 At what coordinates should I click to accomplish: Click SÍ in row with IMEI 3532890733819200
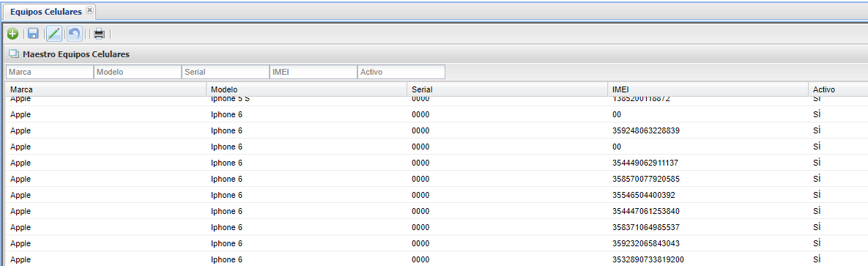[817, 259]
